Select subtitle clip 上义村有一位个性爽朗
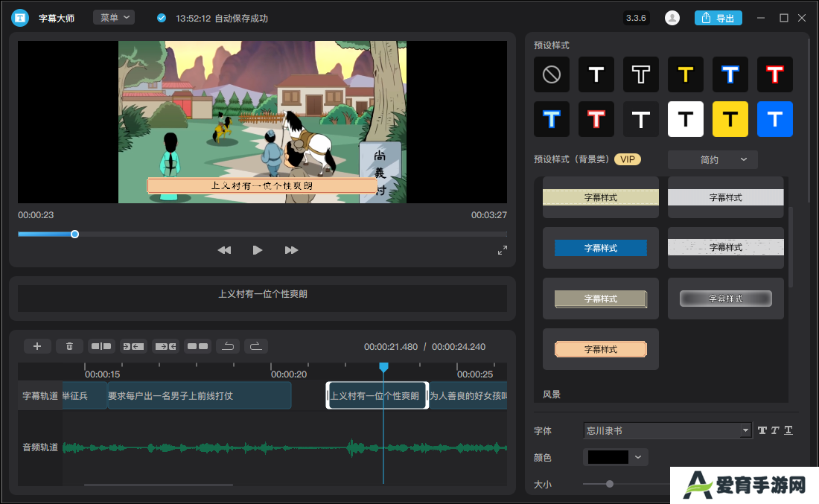This screenshot has height=504, width=819. (377, 395)
